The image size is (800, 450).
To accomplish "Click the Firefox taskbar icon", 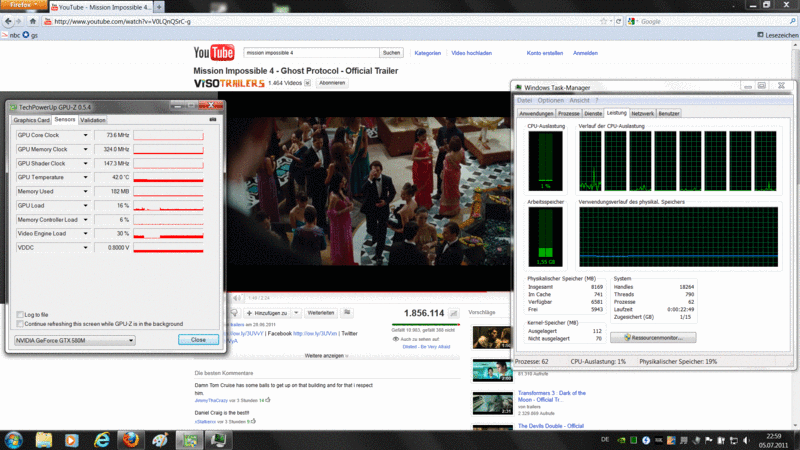I will pyautogui.click(x=131, y=440).
